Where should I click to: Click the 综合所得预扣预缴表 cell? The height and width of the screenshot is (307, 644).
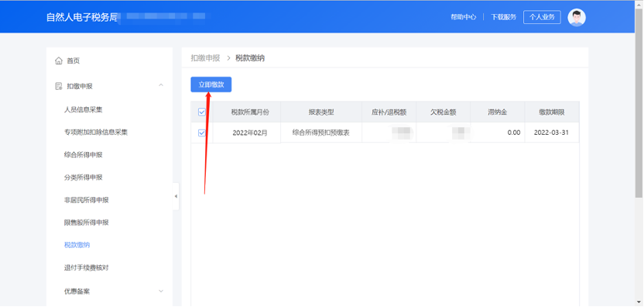pos(321,133)
